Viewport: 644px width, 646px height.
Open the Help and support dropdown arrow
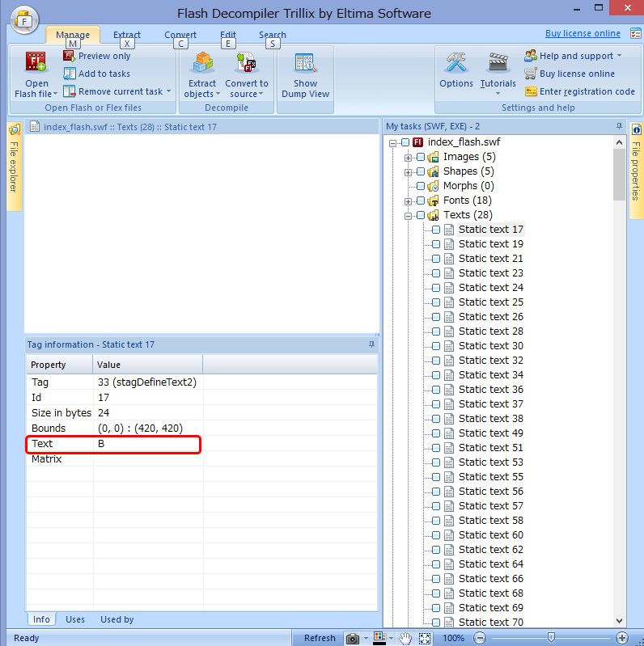[x=619, y=55]
